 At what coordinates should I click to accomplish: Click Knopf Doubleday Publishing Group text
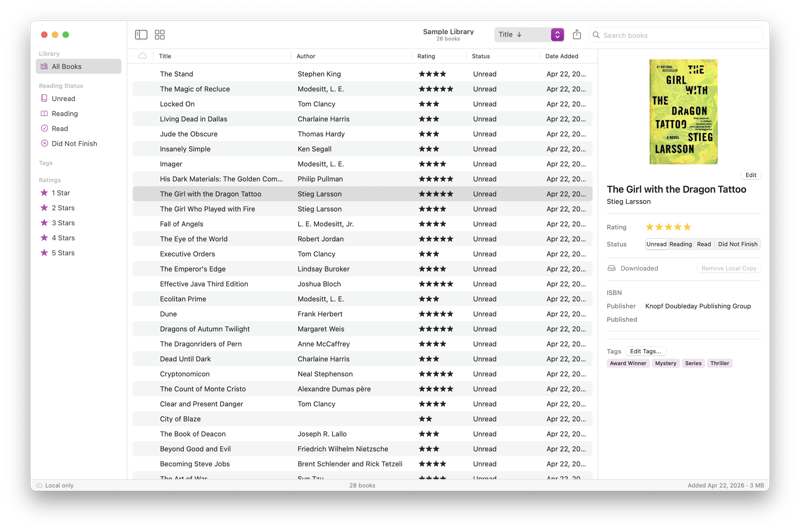click(698, 306)
